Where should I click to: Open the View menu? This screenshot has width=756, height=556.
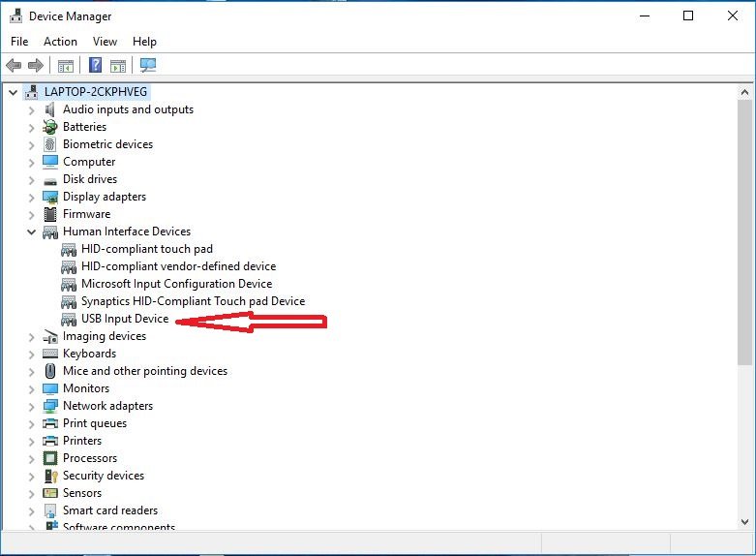coord(105,42)
